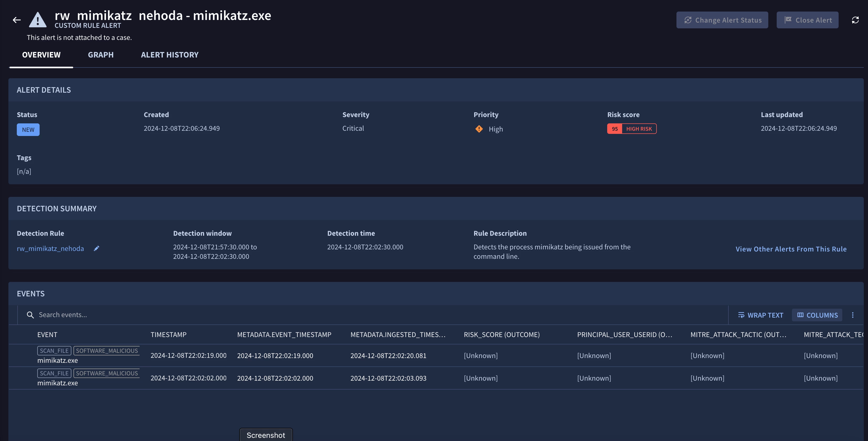868x441 pixels.
Task: Click SOFTWARE_MALICIOUS tag in 22:02:02 event
Action: [107, 373]
